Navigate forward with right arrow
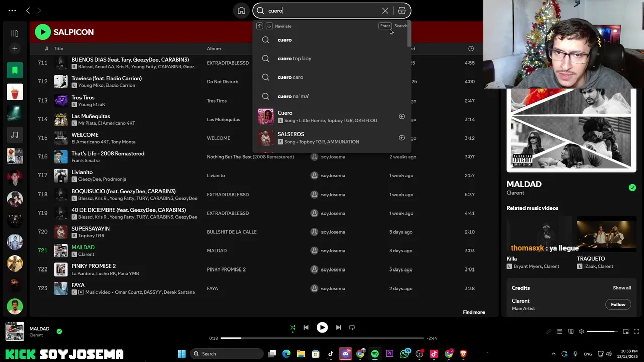 point(39,11)
